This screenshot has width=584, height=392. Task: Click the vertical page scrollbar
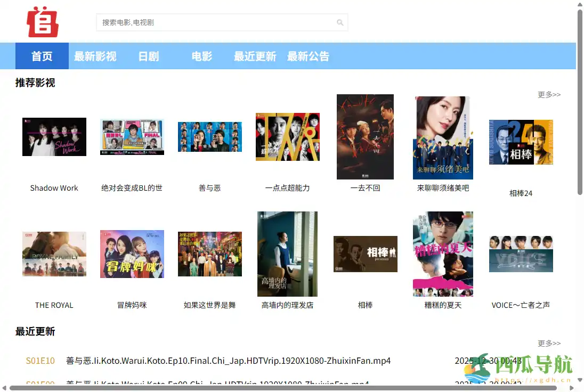coord(580,101)
